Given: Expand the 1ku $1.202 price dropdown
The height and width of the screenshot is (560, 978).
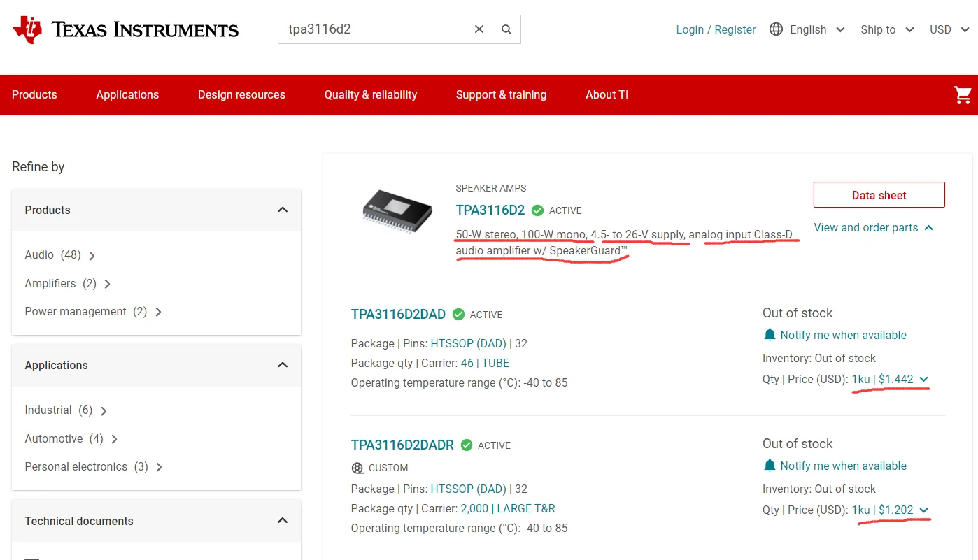Looking at the screenshot, I should pos(890,510).
